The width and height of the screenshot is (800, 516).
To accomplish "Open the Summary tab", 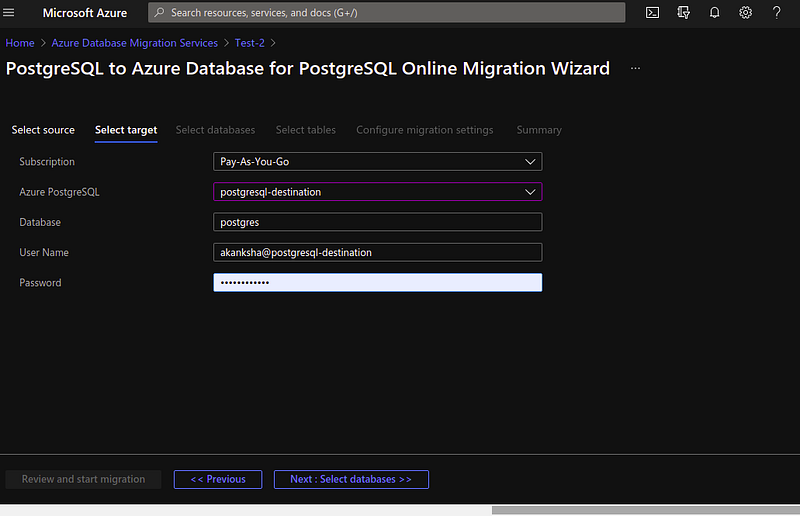I will [x=539, y=130].
